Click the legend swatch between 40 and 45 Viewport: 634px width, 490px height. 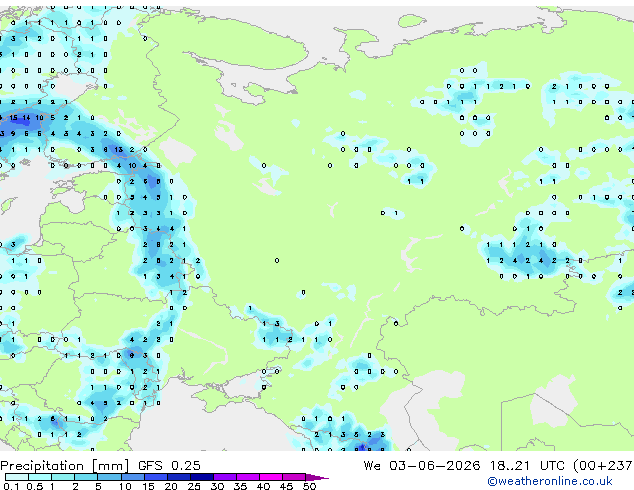click(x=271, y=477)
